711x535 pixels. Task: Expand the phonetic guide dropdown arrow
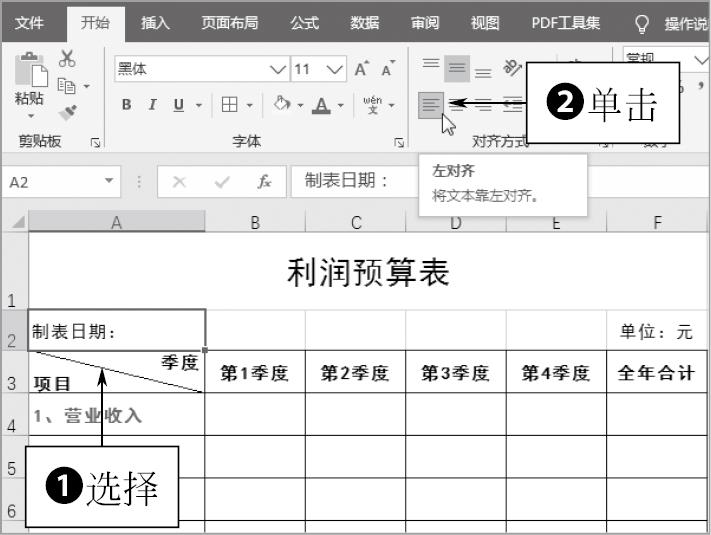click(x=392, y=106)
